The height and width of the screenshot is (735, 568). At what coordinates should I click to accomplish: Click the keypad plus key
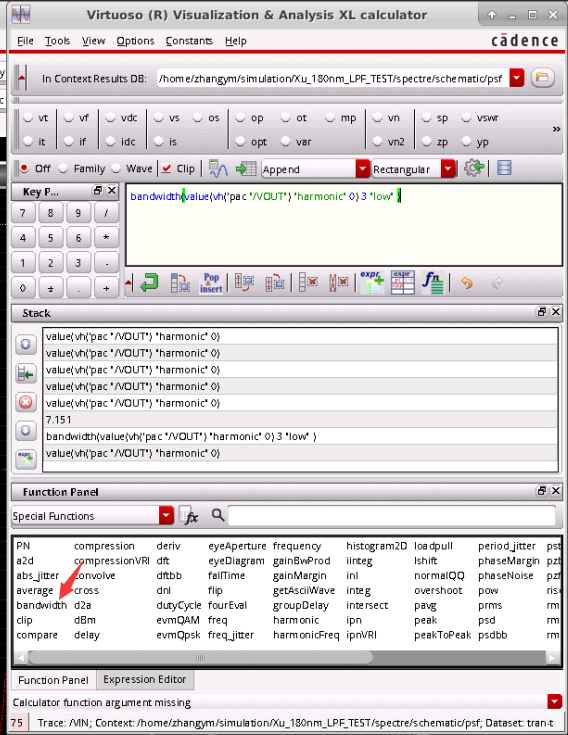pyautogui.click(x=106, y=288)
